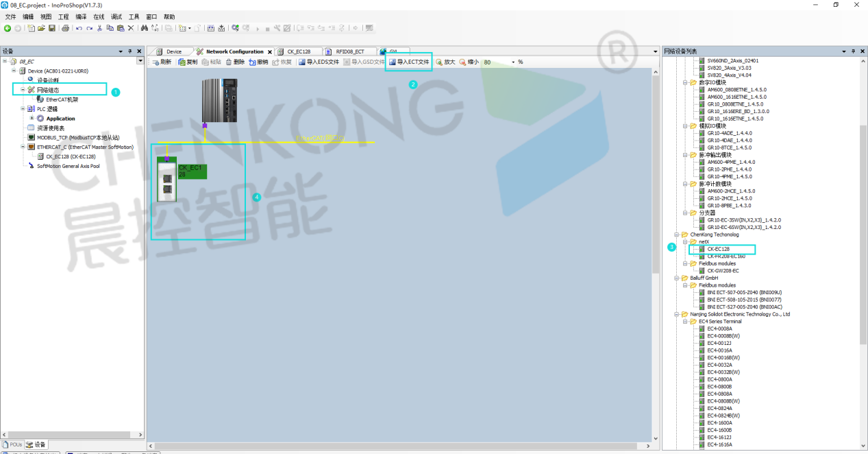The height and width of the screenshot is (454, 868).
Task: Switch to the CK_EC128 tab
Action: pos(298,51)
